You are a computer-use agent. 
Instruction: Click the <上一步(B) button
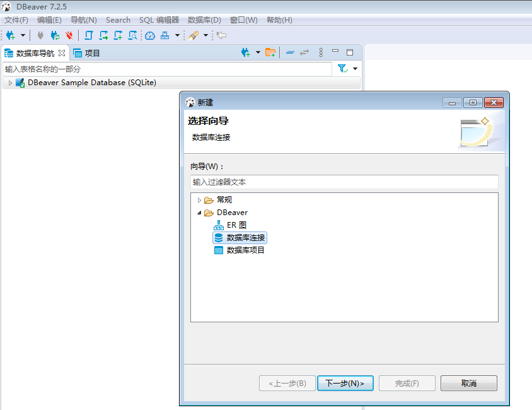click(x=287, y=383)
